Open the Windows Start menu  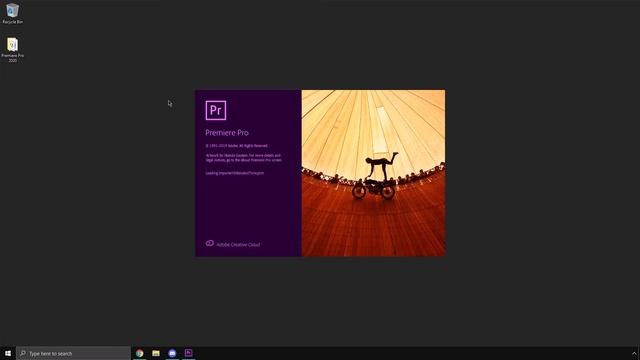(8, 353)
